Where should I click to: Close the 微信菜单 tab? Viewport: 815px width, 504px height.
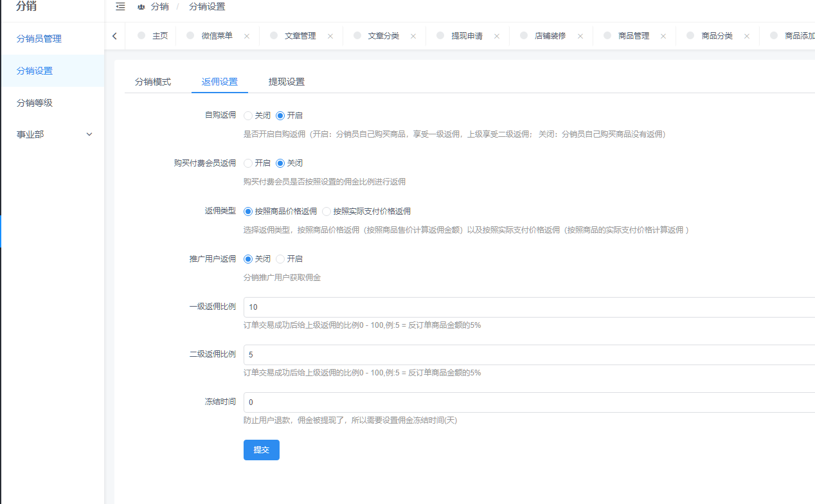[x=246, y=36]
